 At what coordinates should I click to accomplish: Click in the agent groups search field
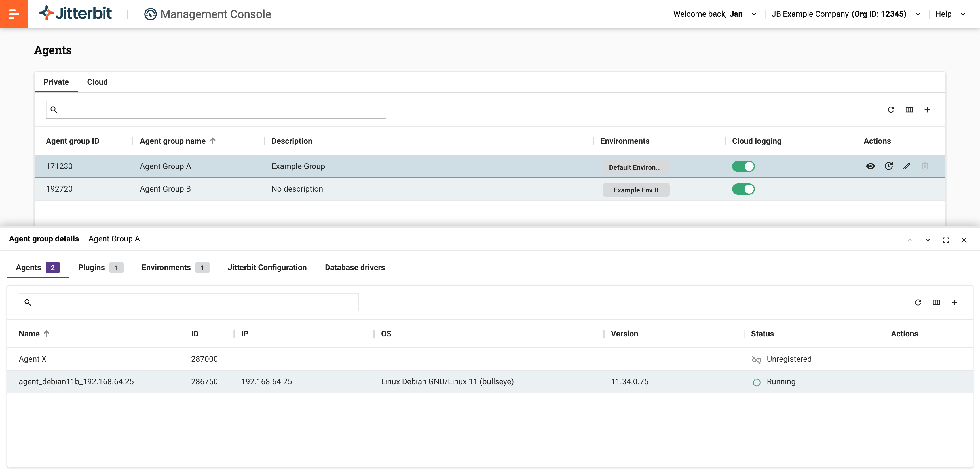(216, 109)
